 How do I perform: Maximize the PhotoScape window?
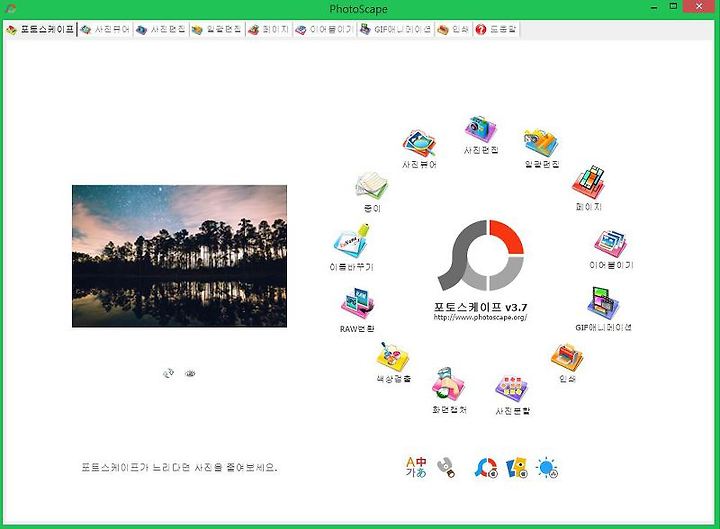(x=673, y=6)
